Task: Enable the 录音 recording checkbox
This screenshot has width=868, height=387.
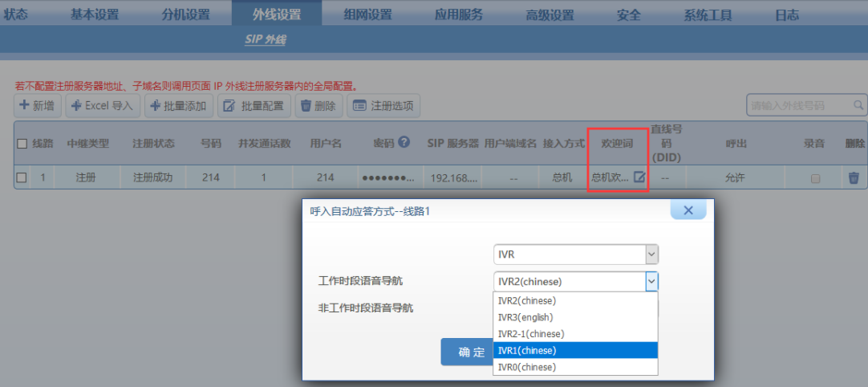Action: [815, 178]
